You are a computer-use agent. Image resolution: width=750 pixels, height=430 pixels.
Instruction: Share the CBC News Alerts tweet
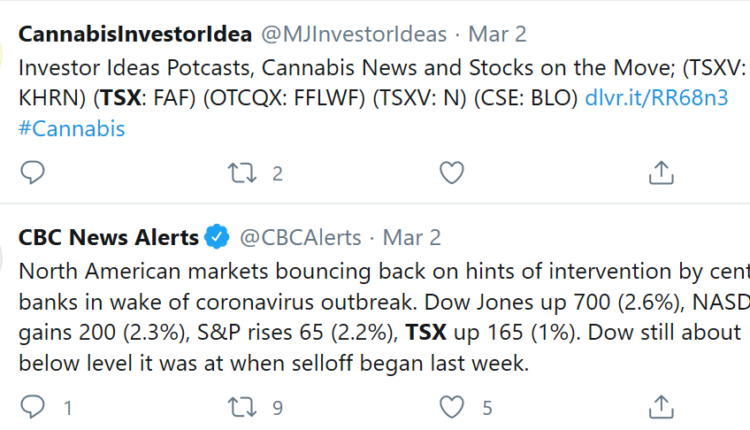[x=660, y=406]
